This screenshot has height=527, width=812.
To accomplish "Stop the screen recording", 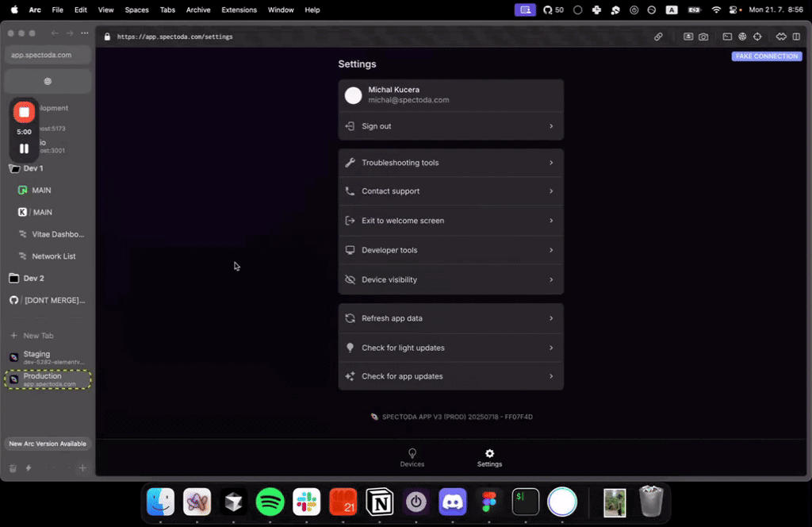I will pyautogui.click(x=24, y=112).
